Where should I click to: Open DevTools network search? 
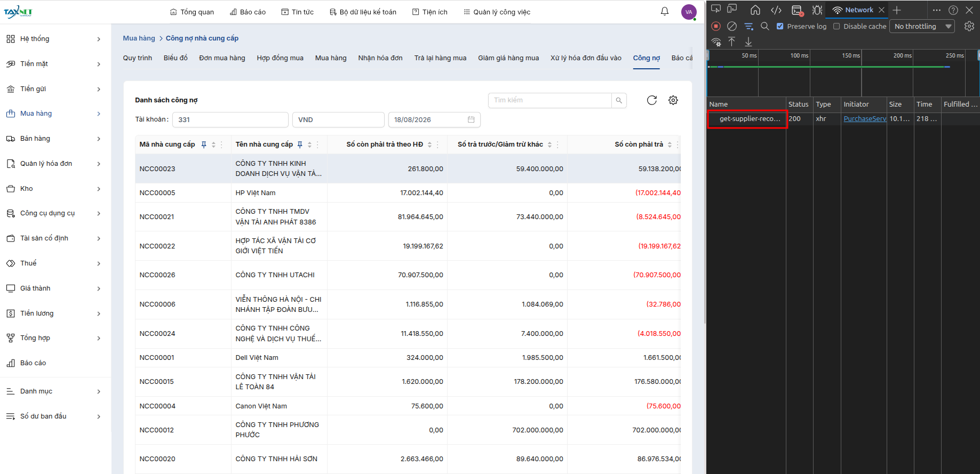(764, 26)
